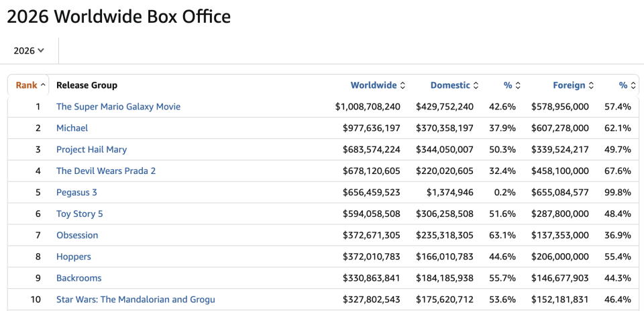Open Star Wars: The Mandalorian and Grogu
Viewport: 644px width, 311px height.
(136, 300)
